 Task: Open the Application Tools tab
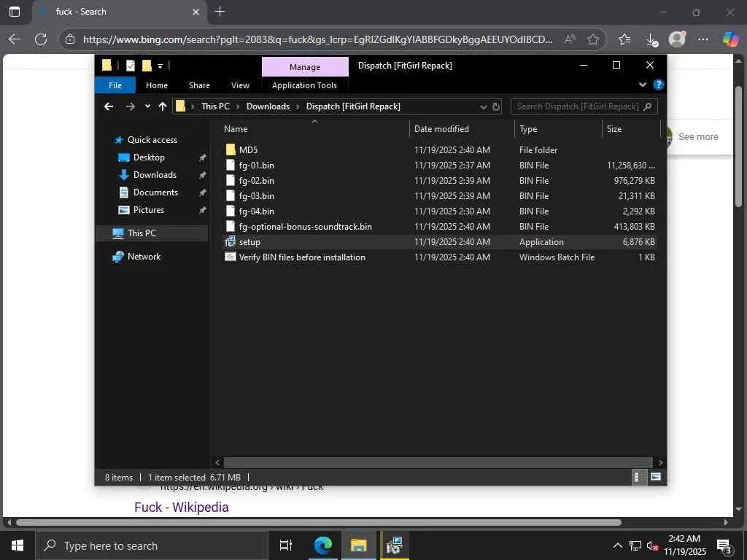[304, 85]
